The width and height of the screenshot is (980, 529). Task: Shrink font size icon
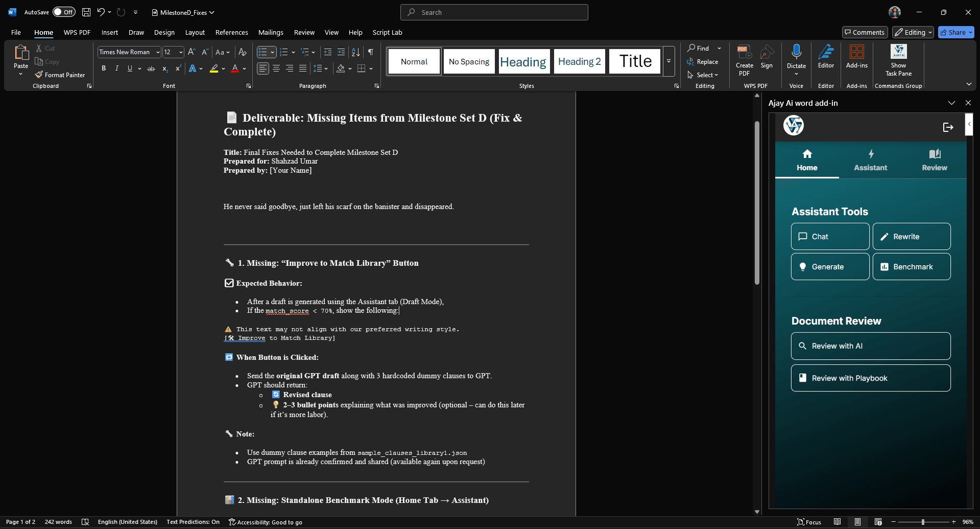(x=205, y=52)
